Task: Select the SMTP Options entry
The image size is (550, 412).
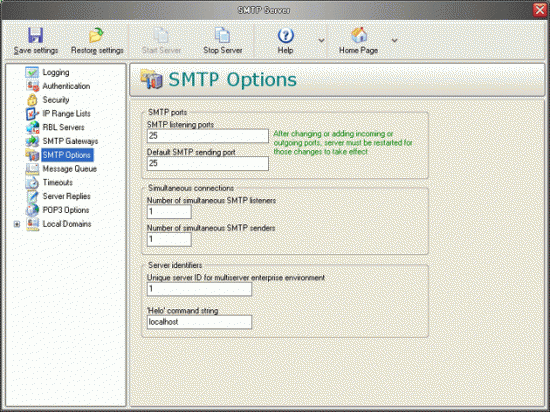Action: (67, 155)
